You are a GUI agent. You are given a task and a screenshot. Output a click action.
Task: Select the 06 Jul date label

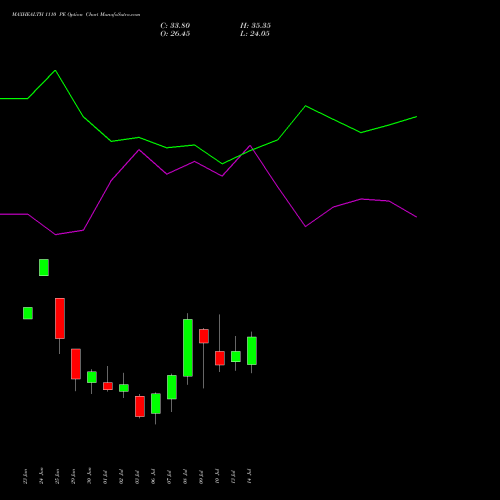153,476
